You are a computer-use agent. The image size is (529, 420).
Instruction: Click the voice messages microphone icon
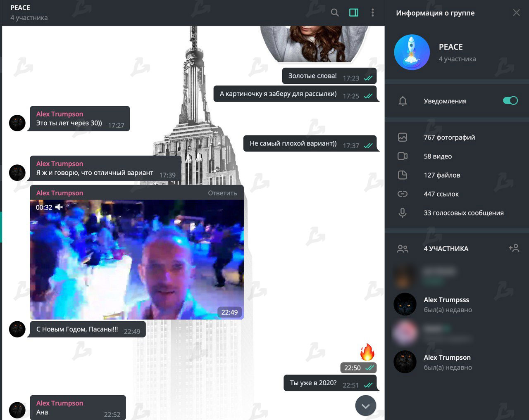pos(403,213)
